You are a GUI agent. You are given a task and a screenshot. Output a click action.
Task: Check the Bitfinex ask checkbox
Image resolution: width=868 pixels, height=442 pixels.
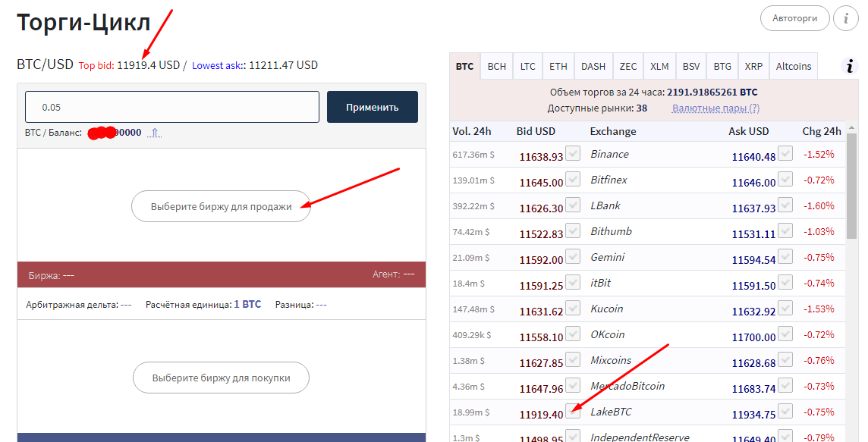[x=785, y=179]
